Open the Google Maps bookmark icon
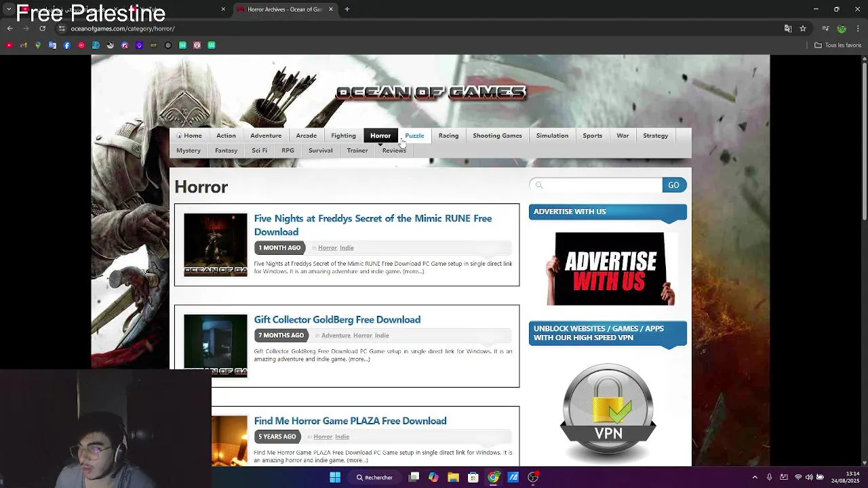The height and width of the screenshot is (488, 868). [x=38, y=45]
